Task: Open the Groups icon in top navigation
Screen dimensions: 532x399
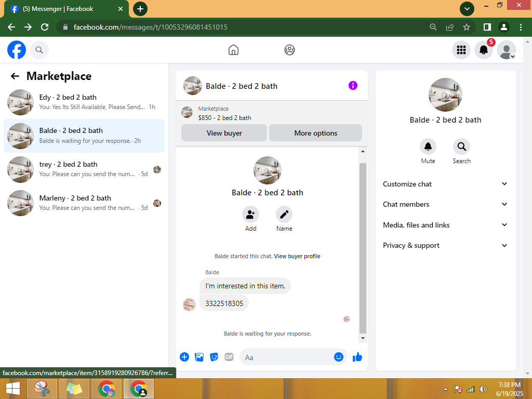Action: click(289, 50)
